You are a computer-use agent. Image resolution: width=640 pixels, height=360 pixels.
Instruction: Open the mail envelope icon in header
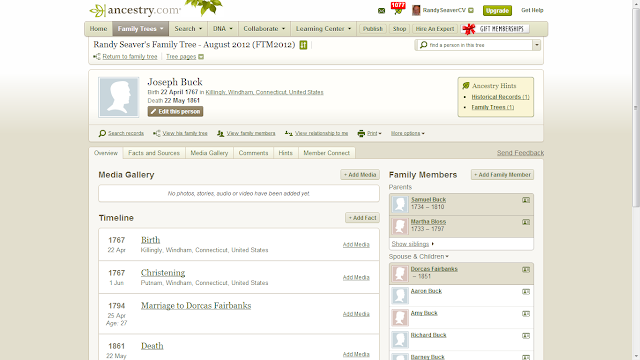pos(381,11)
